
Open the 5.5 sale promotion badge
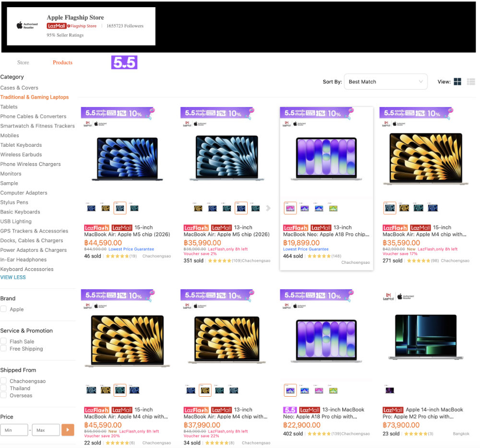point(124,62)
